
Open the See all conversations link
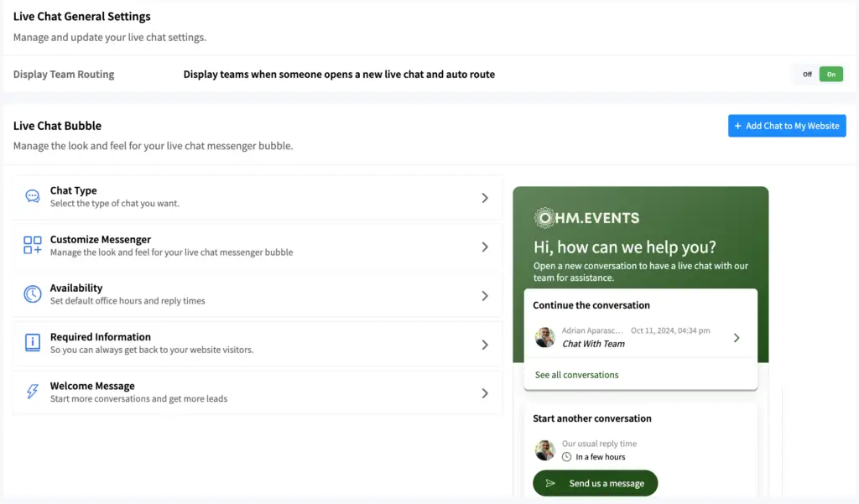pyautogui.click(x=575, y=376)
